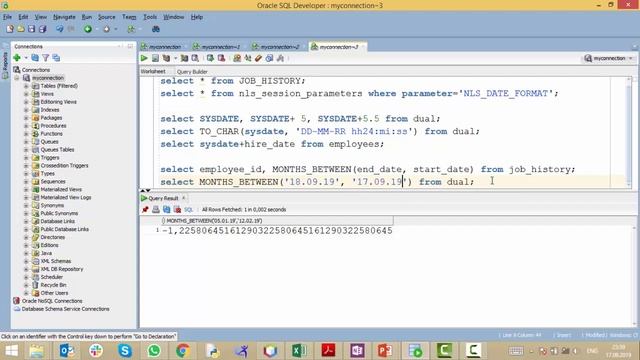Image resolution: width=640 pixels, height=360 pixels.
Task: Expand the Sequences tree node
Action: tap(26, 181)
